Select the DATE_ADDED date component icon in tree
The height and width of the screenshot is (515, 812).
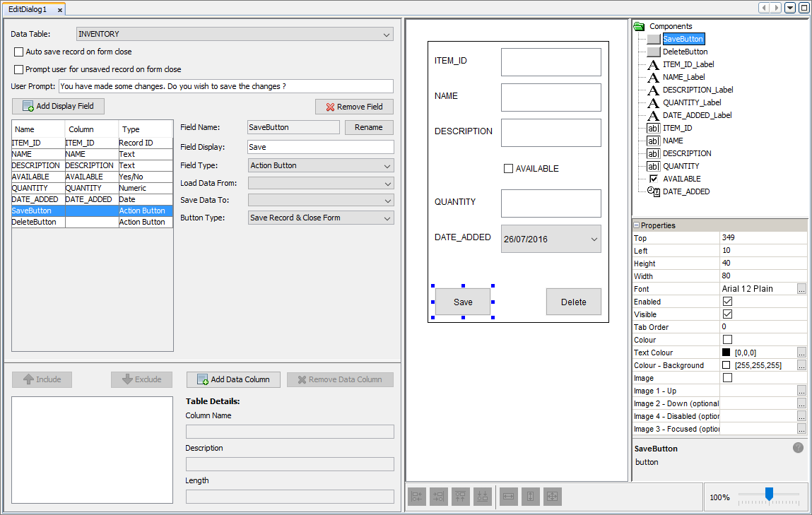point(653,191)
